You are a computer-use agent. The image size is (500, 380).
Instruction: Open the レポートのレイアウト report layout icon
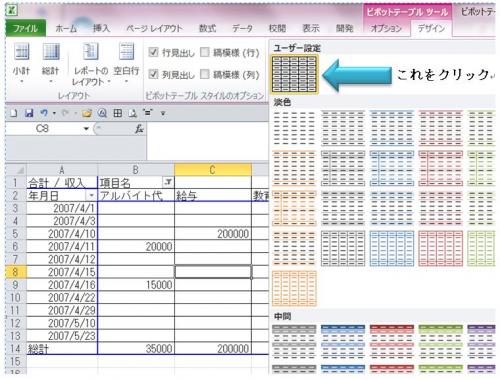click(x=91, y=64)
